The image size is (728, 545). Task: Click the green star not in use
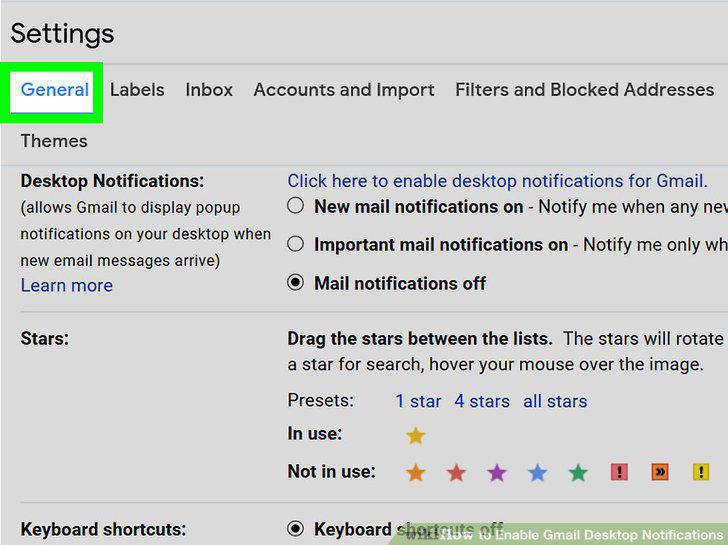pyautogui.click(x=578, y=473)
